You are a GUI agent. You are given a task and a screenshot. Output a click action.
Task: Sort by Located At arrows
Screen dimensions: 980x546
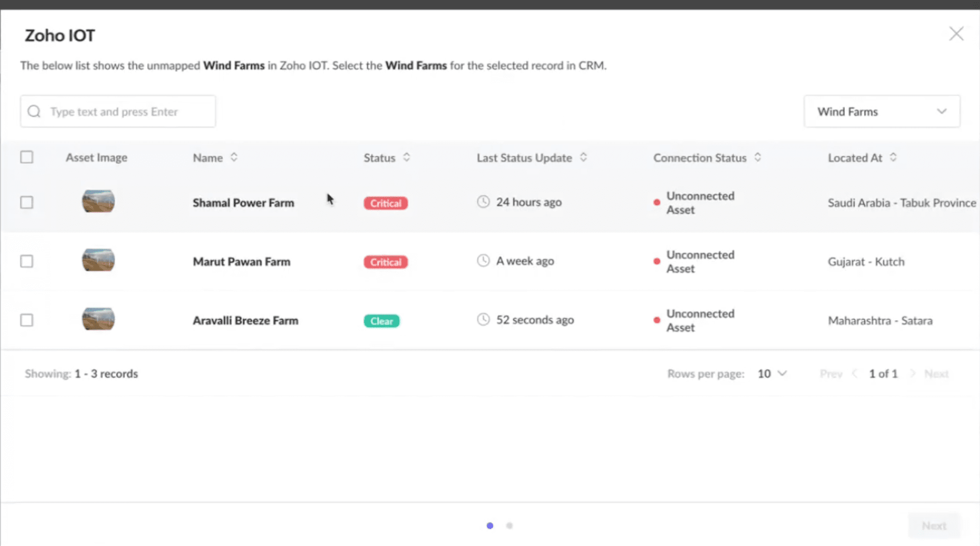(893, 157)
